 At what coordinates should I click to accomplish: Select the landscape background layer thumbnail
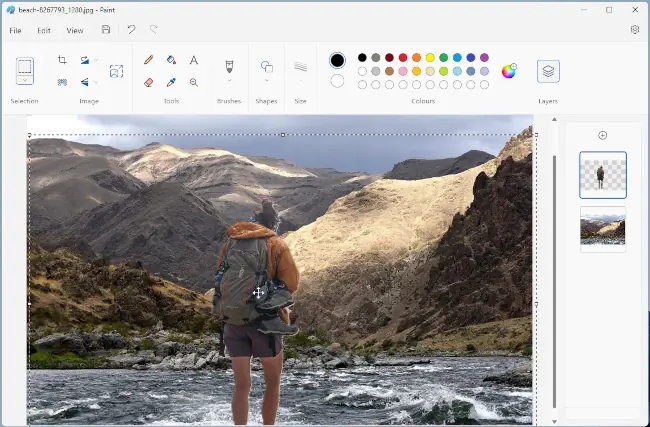pyautogui.click(x=603, y=229)
